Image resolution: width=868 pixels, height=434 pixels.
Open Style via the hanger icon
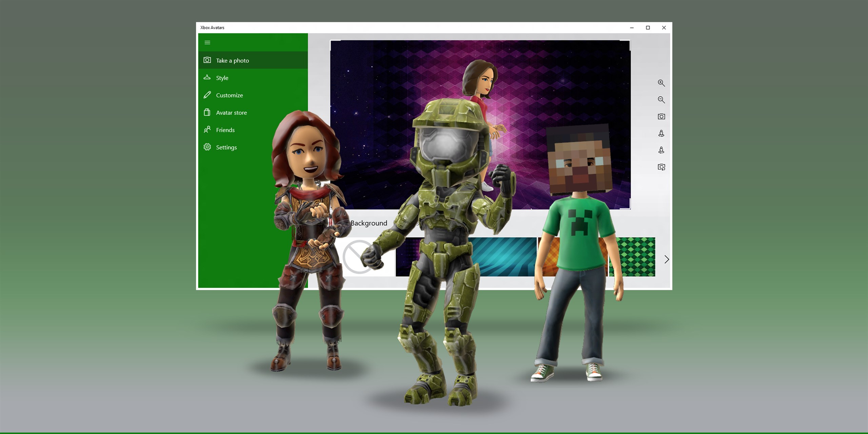[x=207, y=77]
